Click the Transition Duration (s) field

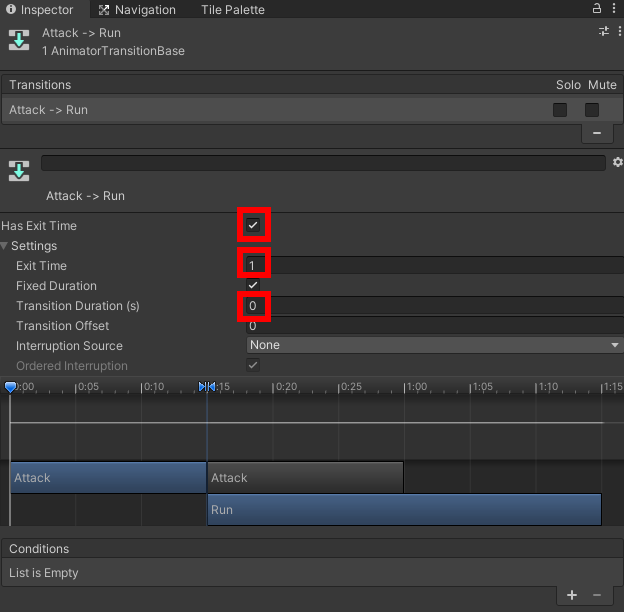click(x=435, y=306)
